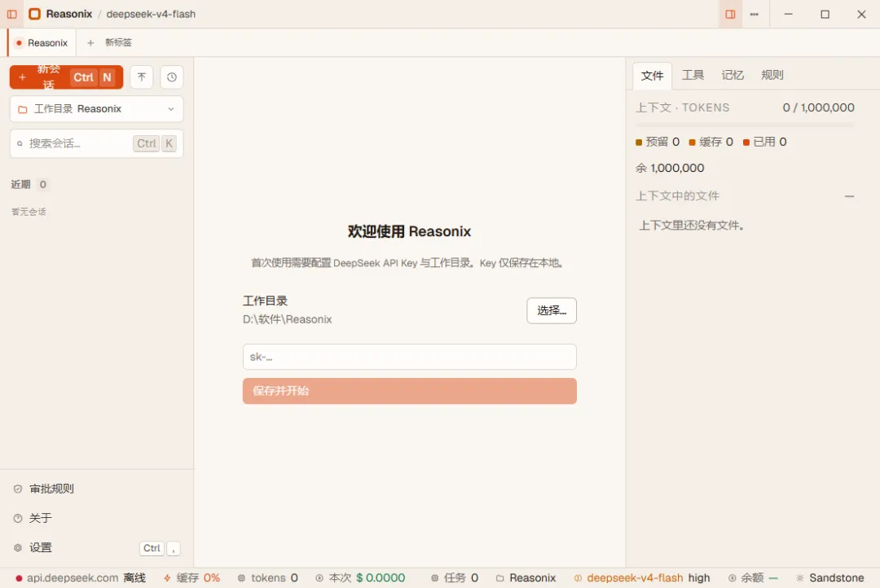This screenshot has width=880, height=588.
Task: Click the 已用 legend color dot
Action: pos(746,143)
